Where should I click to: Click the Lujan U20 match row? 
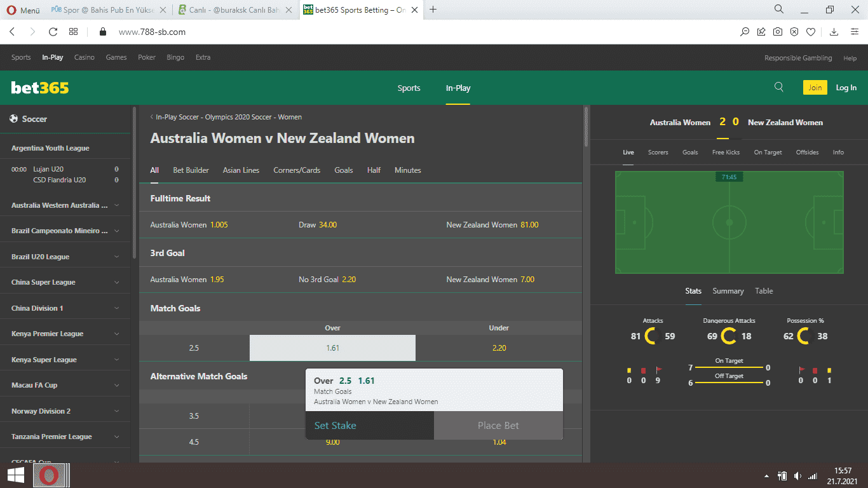[x=65, y=175]
